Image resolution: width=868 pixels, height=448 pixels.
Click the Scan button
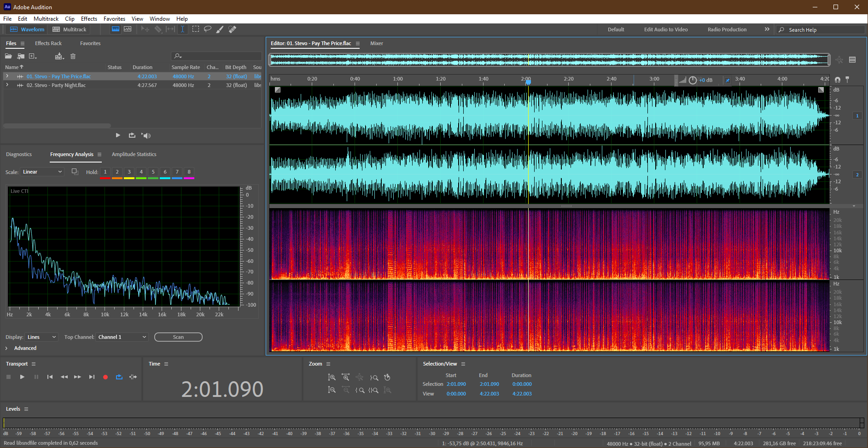(178, 337)
